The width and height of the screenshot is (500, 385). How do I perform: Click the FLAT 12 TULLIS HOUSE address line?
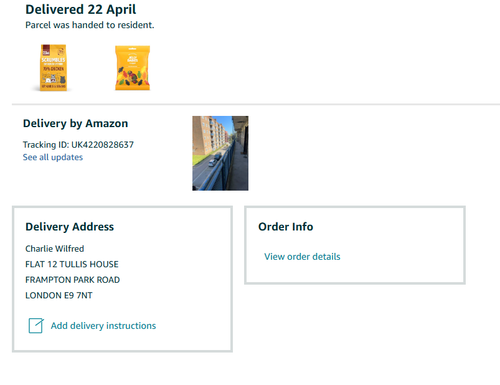pyautogui.click(x=72, y=264)
